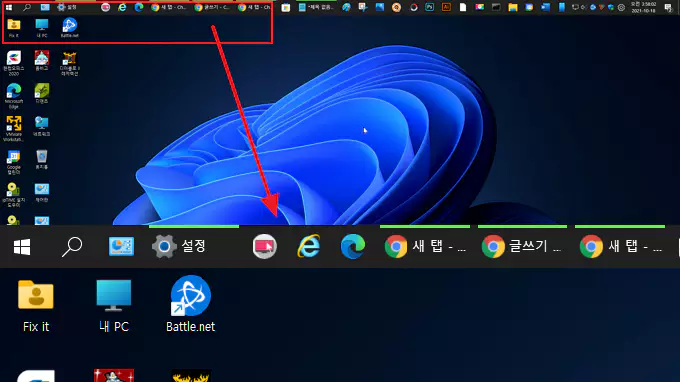
Task: Open Search magnifier in the magnified taskbar
Action: coord(72,247)
